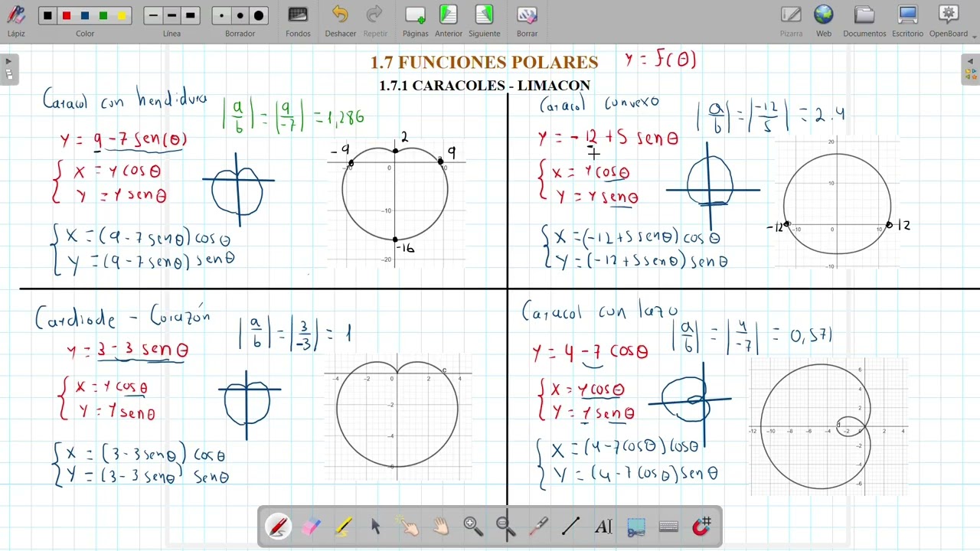
Task: Click the subtitle '1.7.1 CARACOLES - LIMACON'
Action: (x=485, y=86)
